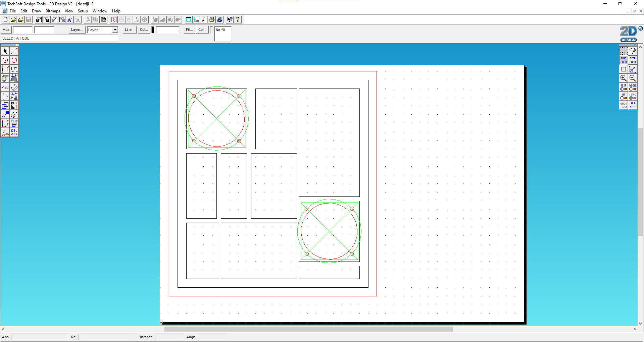Select the arrow pointer tool

tap(5, 51)
